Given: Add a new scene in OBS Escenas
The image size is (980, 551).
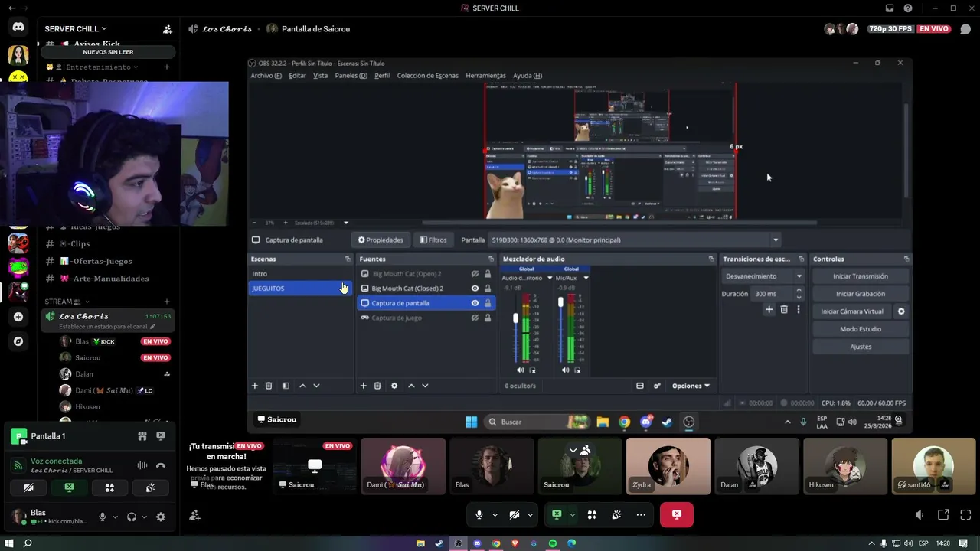Looking at the screenshot, I should click(x=255, y=386).
